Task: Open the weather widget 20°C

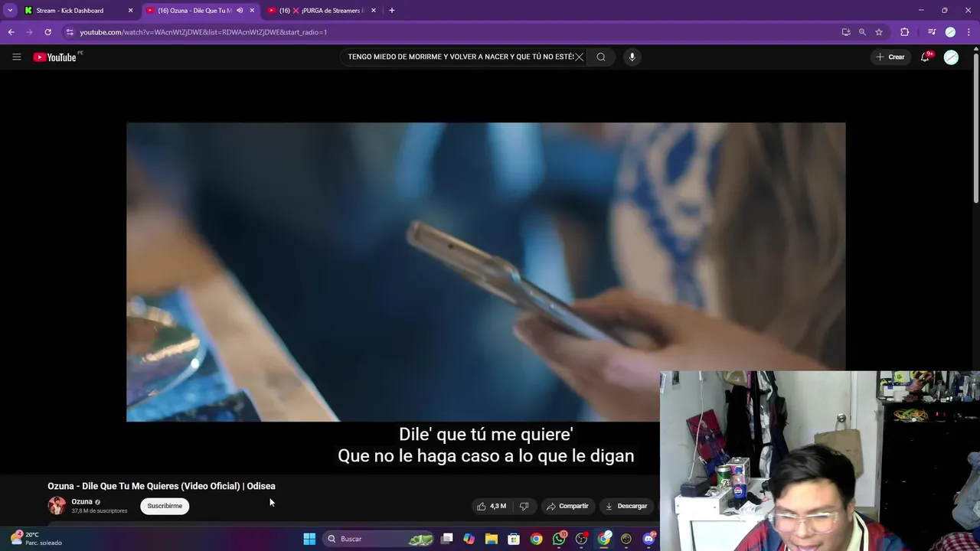Action: 36,539
